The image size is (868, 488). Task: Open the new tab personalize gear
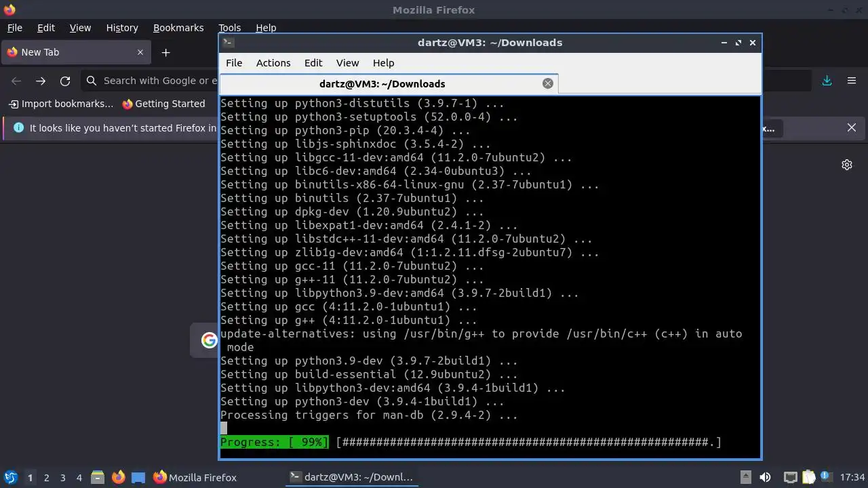click(x=847, y=165)
